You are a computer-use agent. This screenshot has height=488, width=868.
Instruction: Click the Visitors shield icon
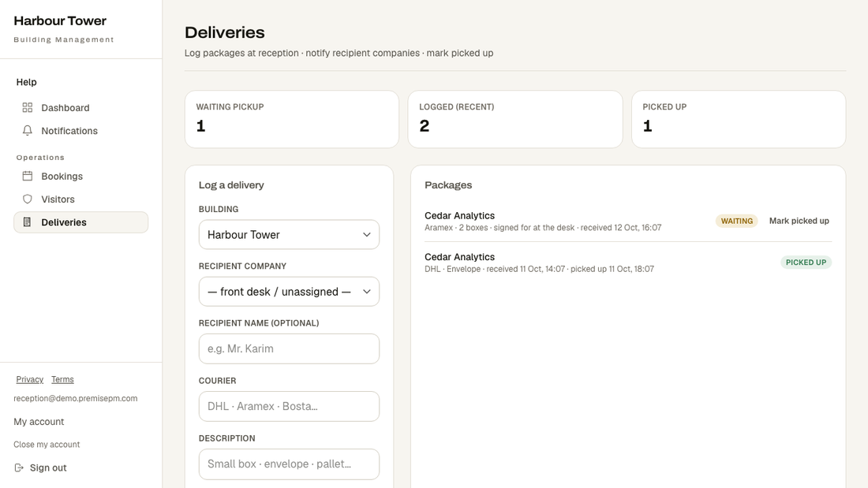click(x=27, y=199)
